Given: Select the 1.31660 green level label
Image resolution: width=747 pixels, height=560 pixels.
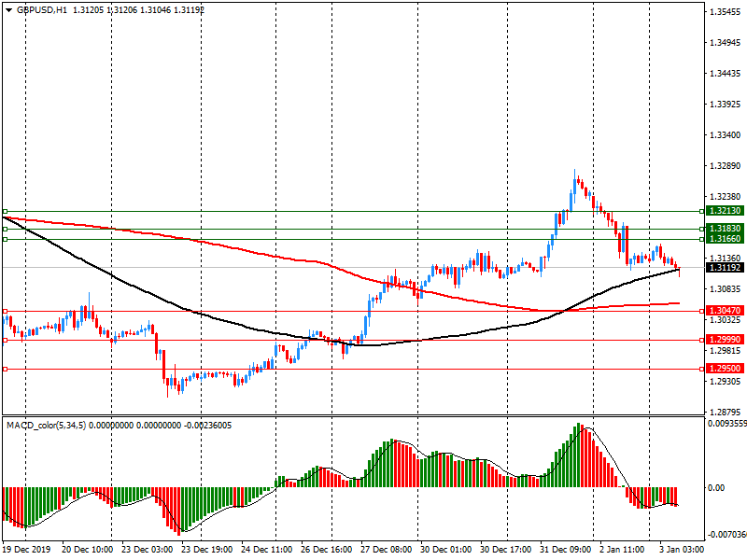Looking at the screenshot, I should [725, 239].
